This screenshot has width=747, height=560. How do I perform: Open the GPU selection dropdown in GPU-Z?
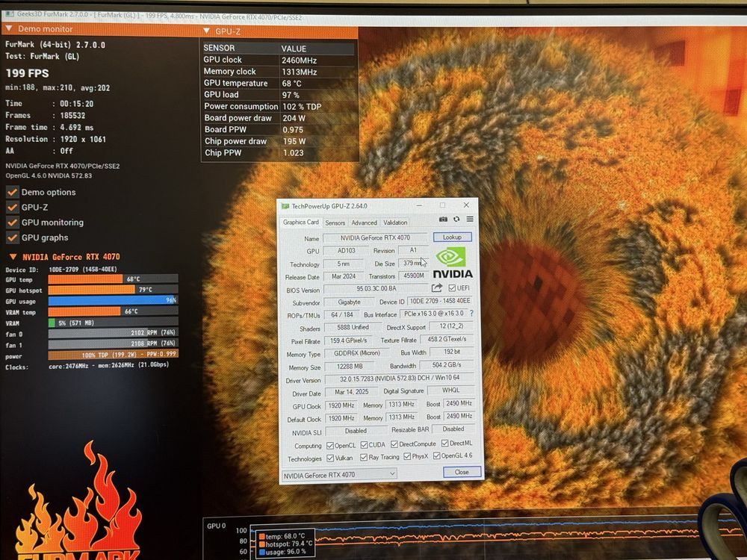click(x=339, y=475)
